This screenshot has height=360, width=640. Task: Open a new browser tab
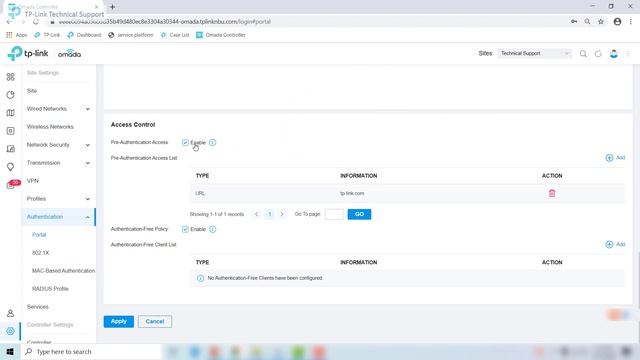(x=112, y=7)
